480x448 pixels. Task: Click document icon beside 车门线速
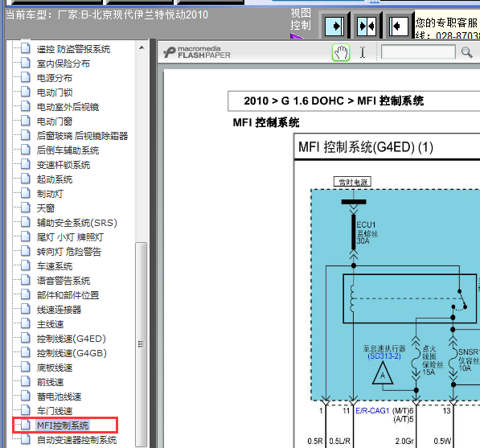tap(26, 410)
